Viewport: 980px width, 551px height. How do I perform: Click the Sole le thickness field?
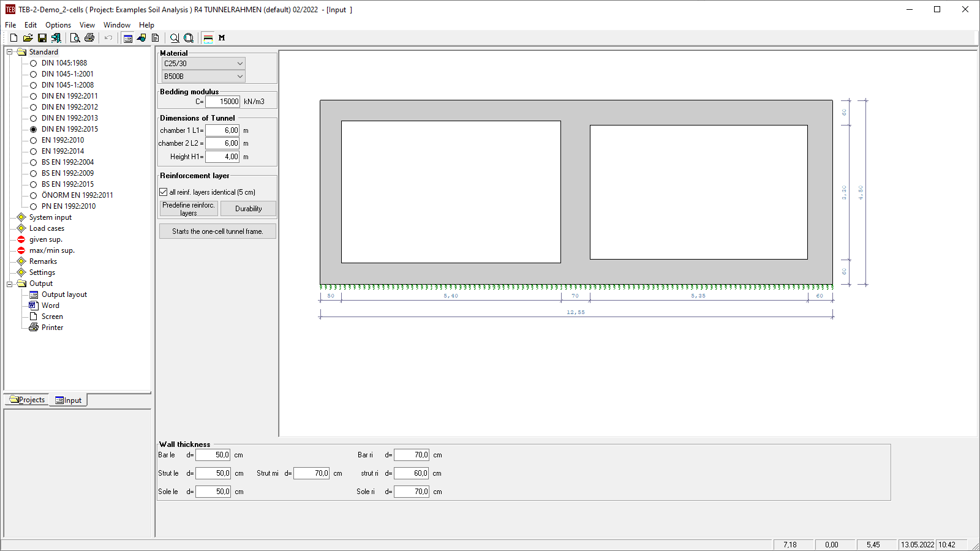(x=213, y=492)
